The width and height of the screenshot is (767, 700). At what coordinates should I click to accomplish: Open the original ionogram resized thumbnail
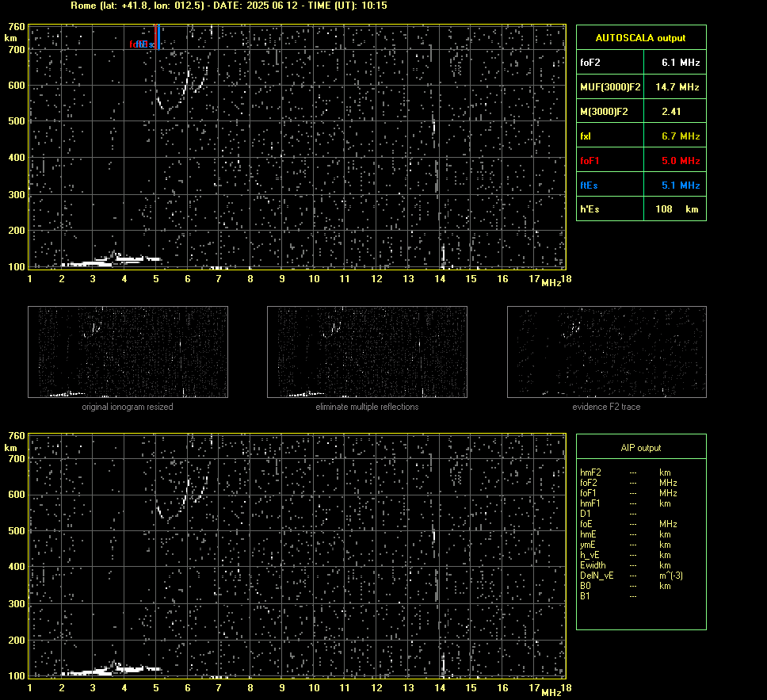(128, 351)
